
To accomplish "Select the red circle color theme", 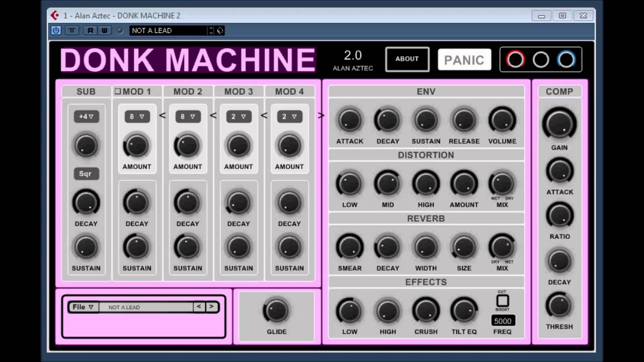I will (515, 60).
